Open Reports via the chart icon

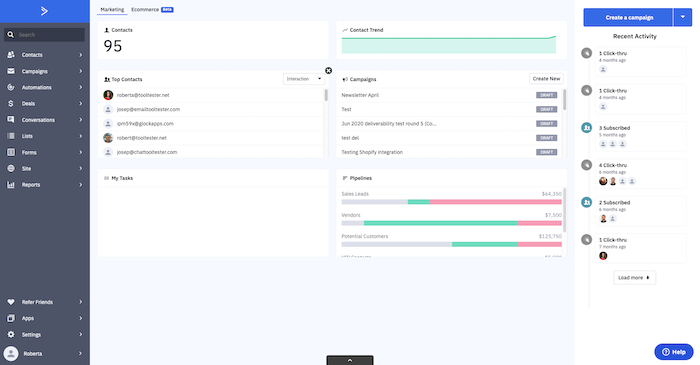(x=11, y=185)
